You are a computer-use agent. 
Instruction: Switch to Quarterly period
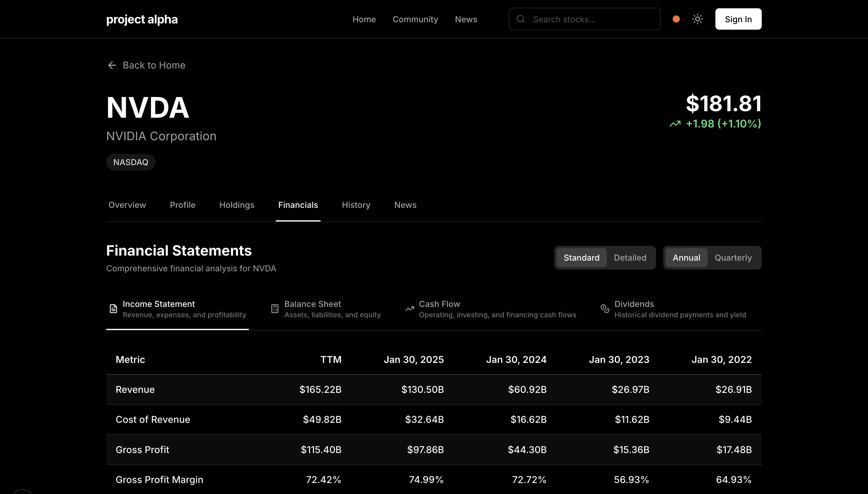coord(733,258)
